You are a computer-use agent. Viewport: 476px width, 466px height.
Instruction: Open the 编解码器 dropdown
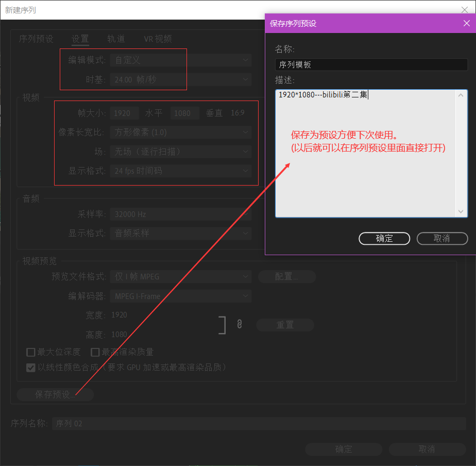181,296
